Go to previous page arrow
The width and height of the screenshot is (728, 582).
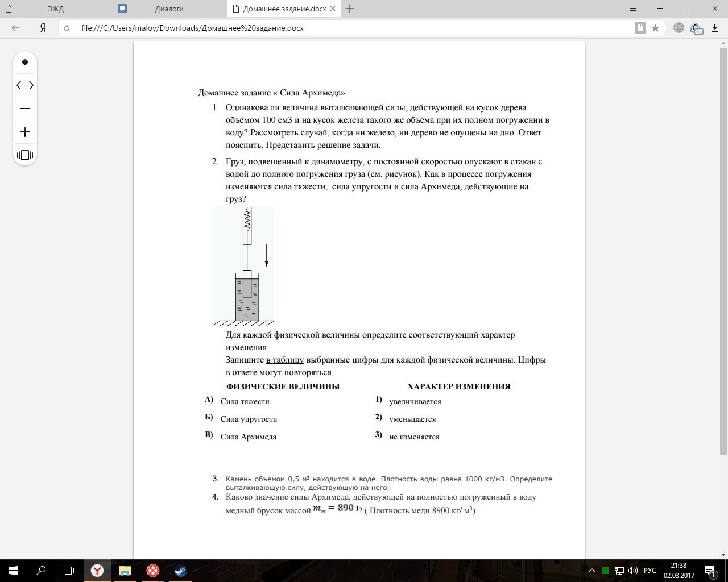(19, 85)
